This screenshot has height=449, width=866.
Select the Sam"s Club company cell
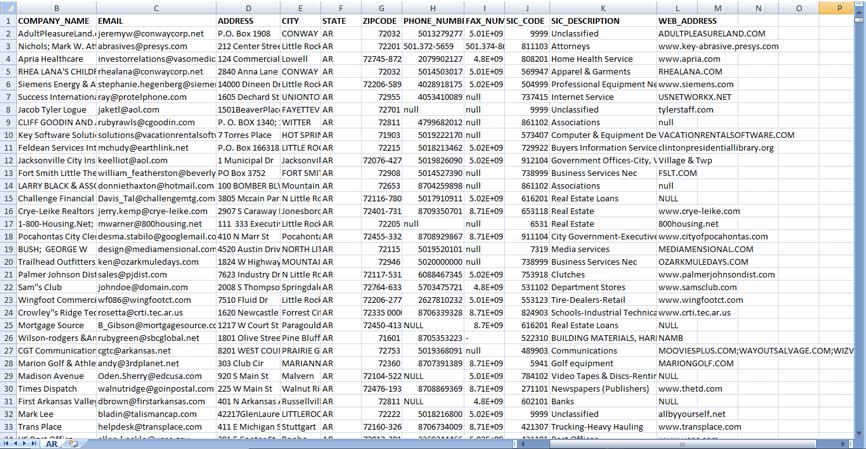coord(56,288)
